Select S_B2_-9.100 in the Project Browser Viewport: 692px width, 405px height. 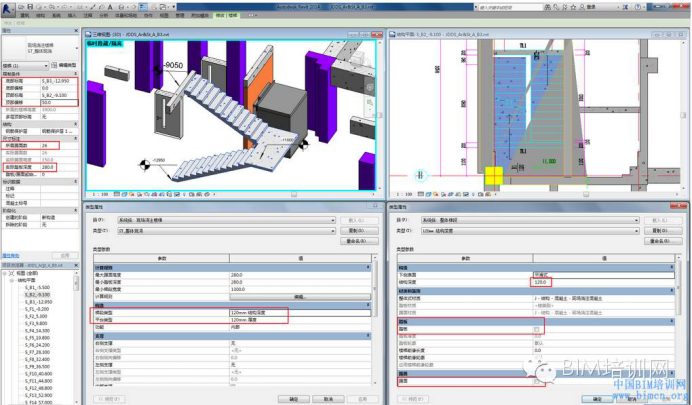pyautogui.click(x=37, y=295)
